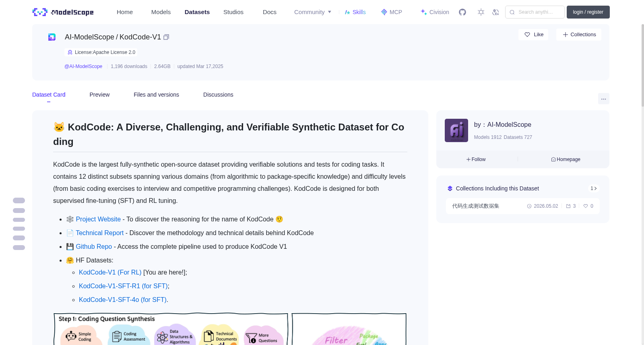Viewport: 644px width, 345px height.
Task: Switch to the Discussions tab
Action: point(218,95)
